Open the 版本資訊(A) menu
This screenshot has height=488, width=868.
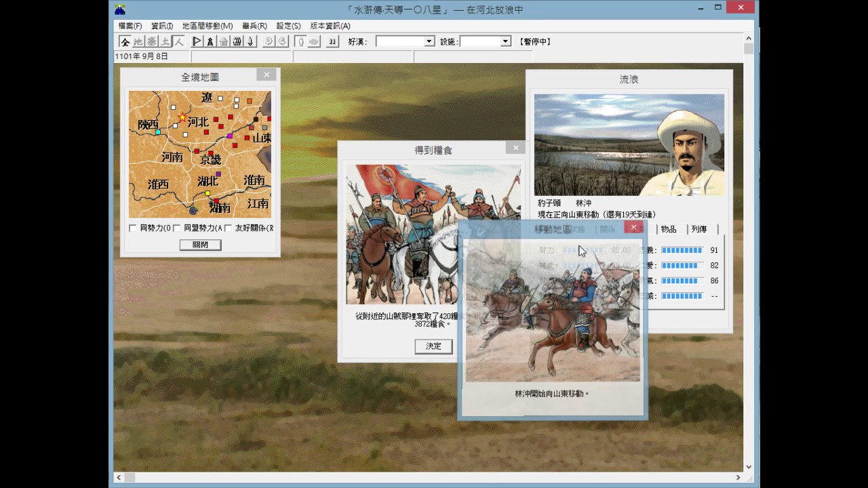pos(330,26)
